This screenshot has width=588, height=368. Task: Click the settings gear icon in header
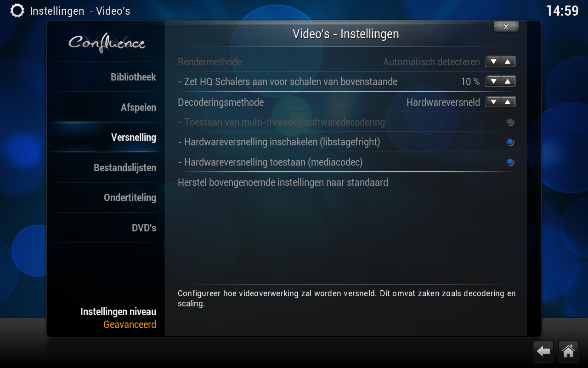tap(17, 11)
